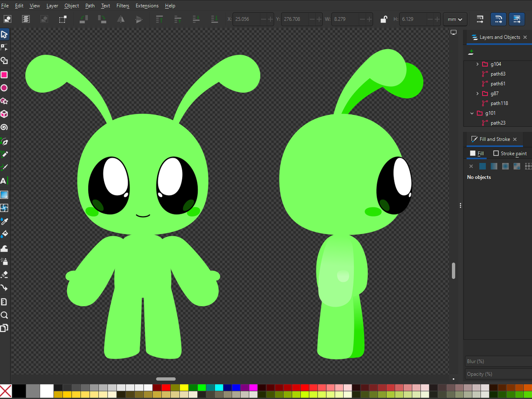The width and height of the screenshot is (532, 399).
Task: Click Rotate 90° clockwise icon
Action: (102, 19)
